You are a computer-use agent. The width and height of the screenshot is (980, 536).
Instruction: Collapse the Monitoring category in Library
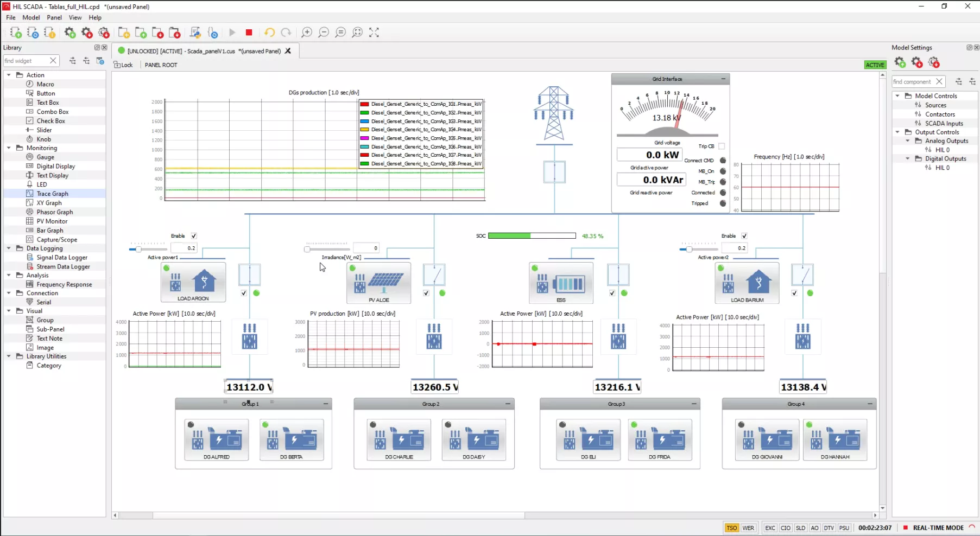(x=9, y=148)
